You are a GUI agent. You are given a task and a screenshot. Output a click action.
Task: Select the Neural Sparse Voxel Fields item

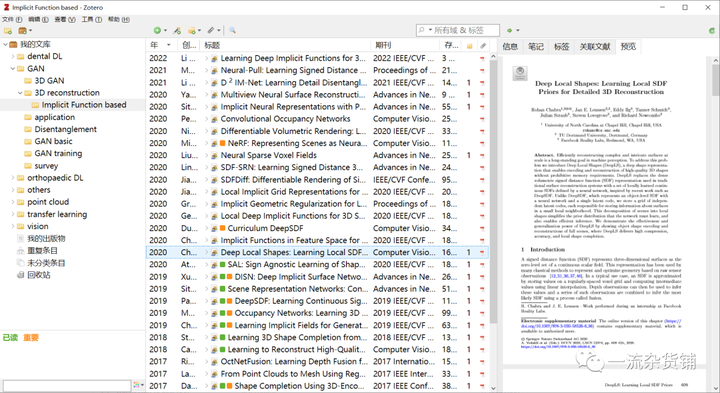(317, 155)
